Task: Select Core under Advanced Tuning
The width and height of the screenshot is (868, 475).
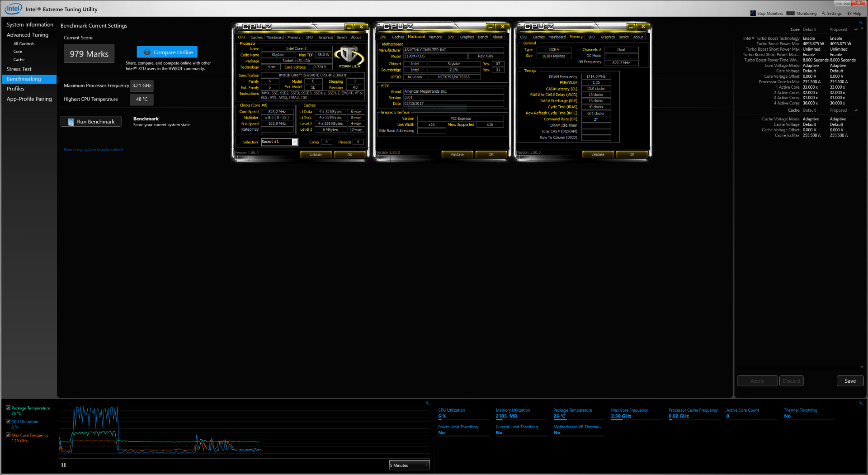Action: click(18, 52)
